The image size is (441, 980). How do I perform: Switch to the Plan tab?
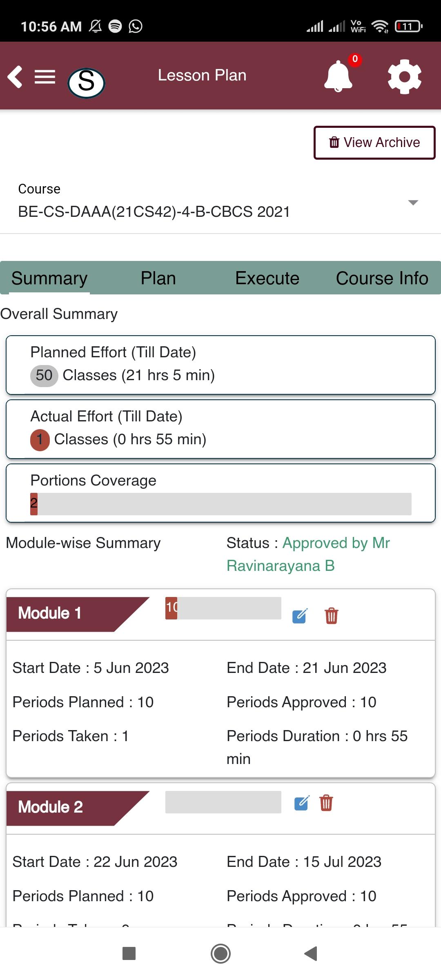point(158,278)
